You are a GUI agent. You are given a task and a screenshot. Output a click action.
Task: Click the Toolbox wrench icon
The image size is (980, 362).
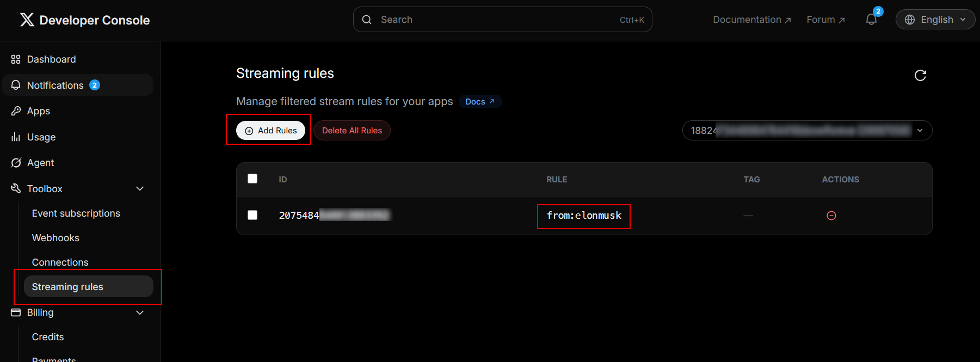16,188
